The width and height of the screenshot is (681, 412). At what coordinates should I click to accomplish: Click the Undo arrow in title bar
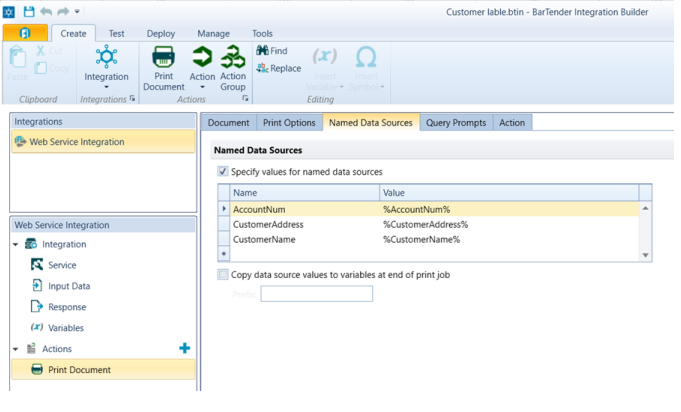(46, 12)
